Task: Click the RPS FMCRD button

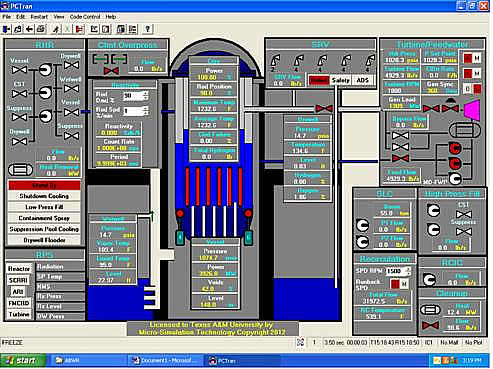Action: coord(19,303)
